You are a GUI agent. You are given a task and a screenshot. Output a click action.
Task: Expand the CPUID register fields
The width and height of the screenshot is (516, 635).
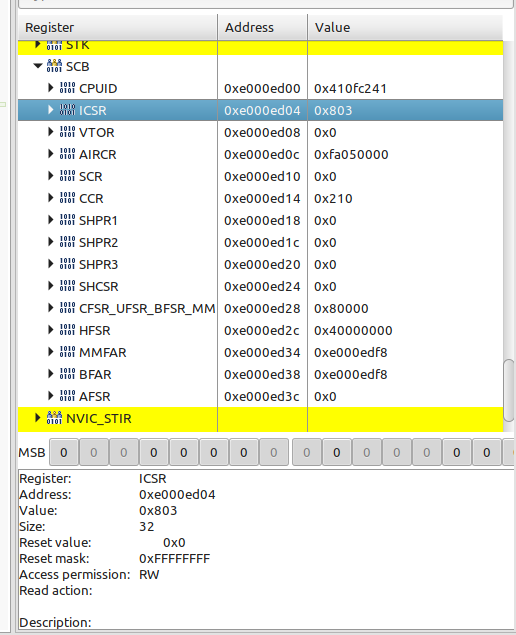tap(51, 87)
